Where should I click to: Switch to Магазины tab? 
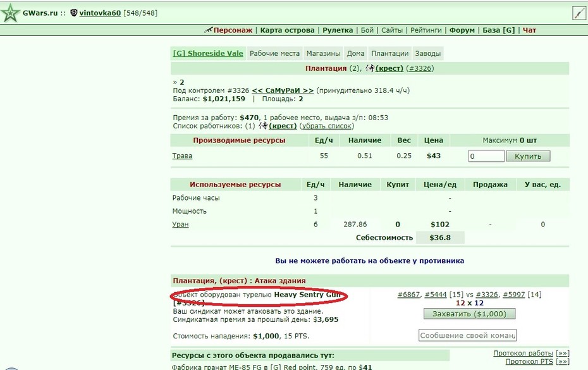[x=323, y=53]
